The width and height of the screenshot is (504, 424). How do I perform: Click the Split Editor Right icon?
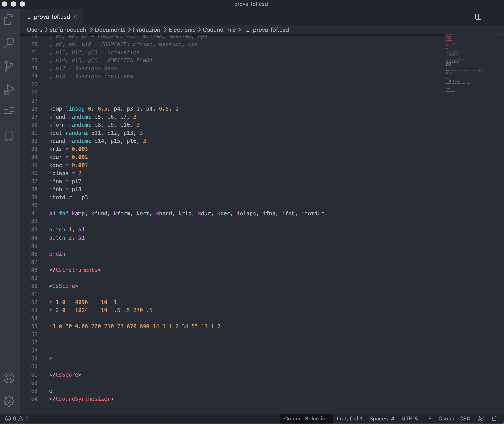(x=478, y=17)
